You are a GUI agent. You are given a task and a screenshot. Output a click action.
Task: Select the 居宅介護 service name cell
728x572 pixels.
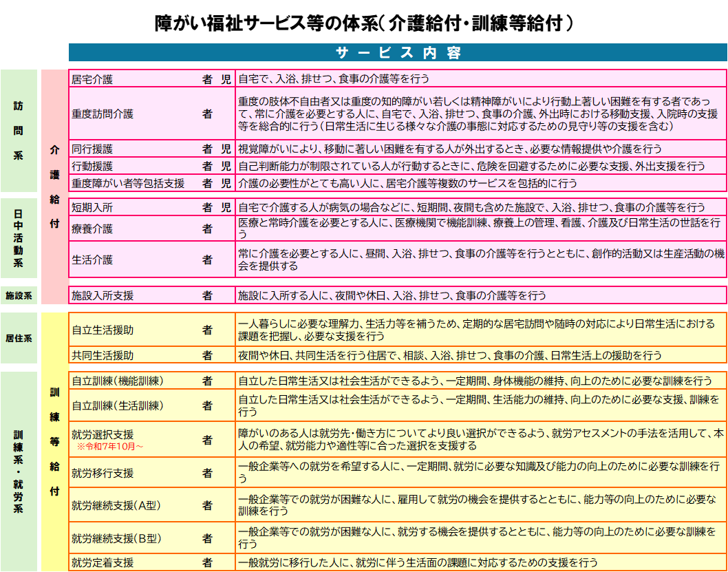[x=92, y=79]
